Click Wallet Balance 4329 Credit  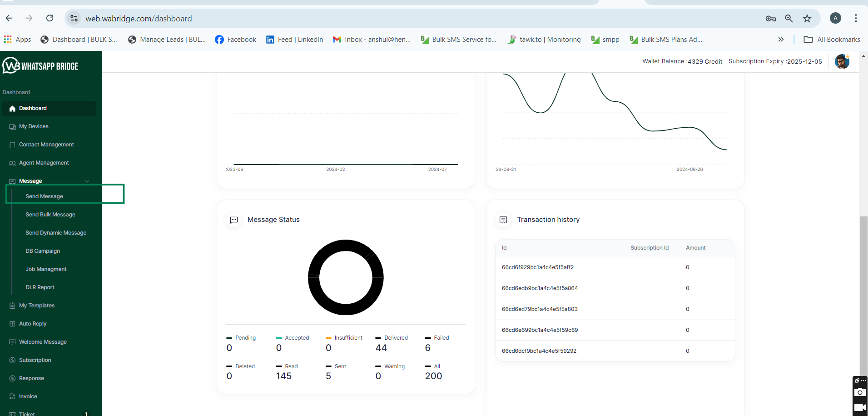[682, 61]
